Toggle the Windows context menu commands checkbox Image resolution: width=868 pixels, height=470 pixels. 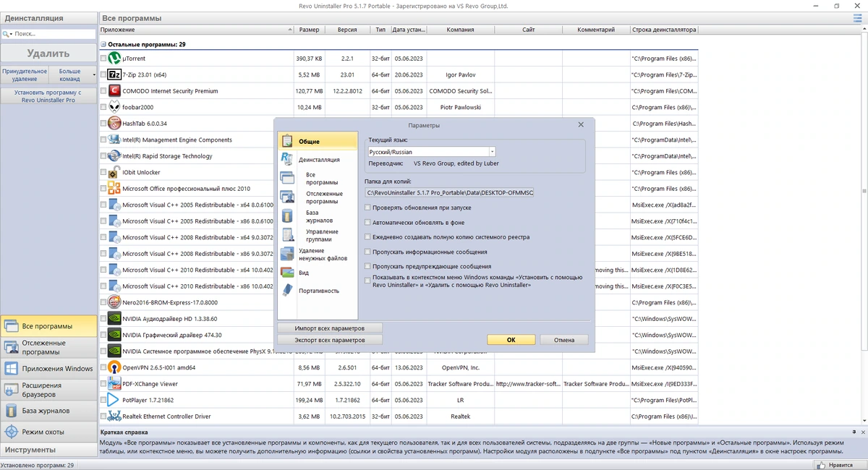click(367, 281)
